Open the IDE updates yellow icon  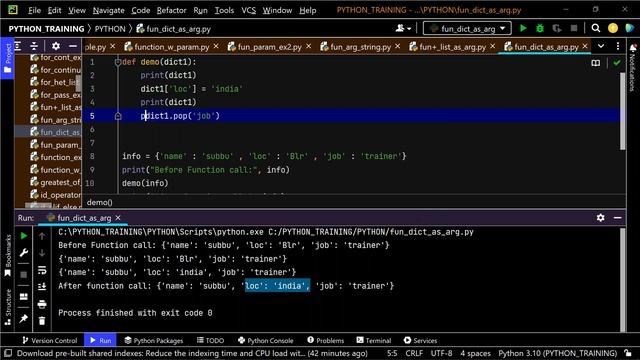coord(613,28)
